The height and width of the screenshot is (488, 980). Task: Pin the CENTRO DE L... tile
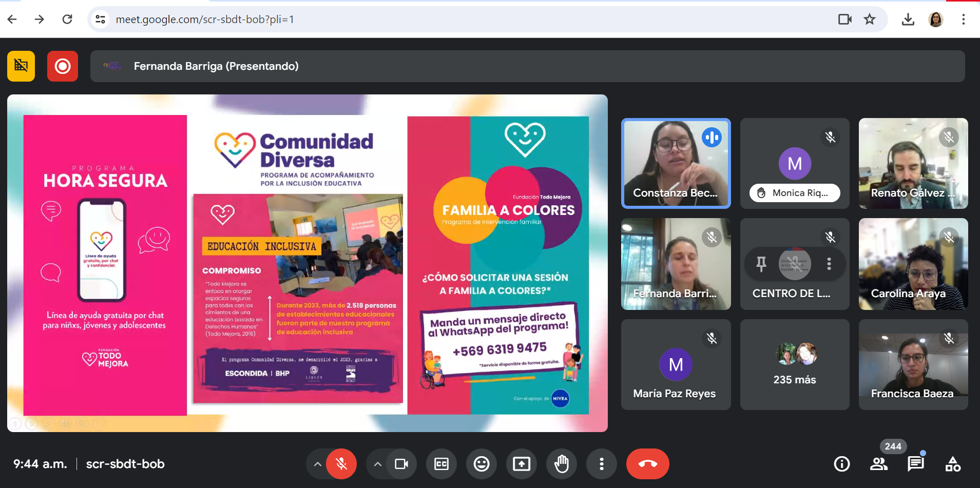[x=761, y=264]
